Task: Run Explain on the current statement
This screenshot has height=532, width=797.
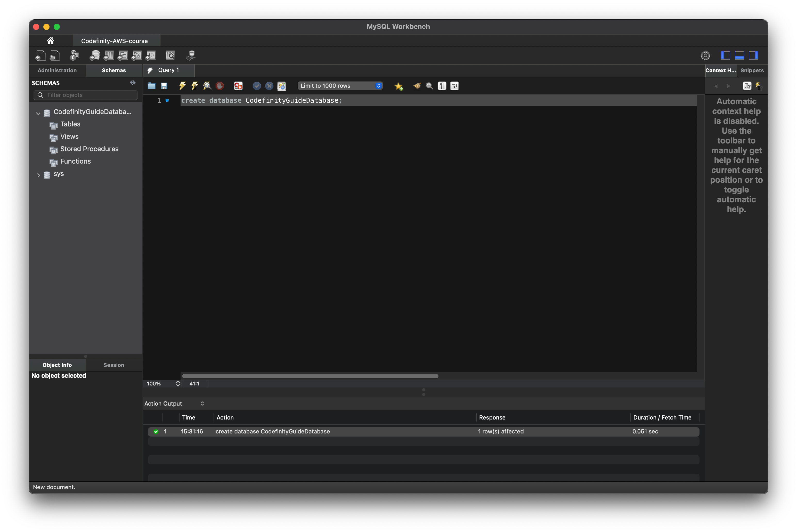Action: coord(207,86)
